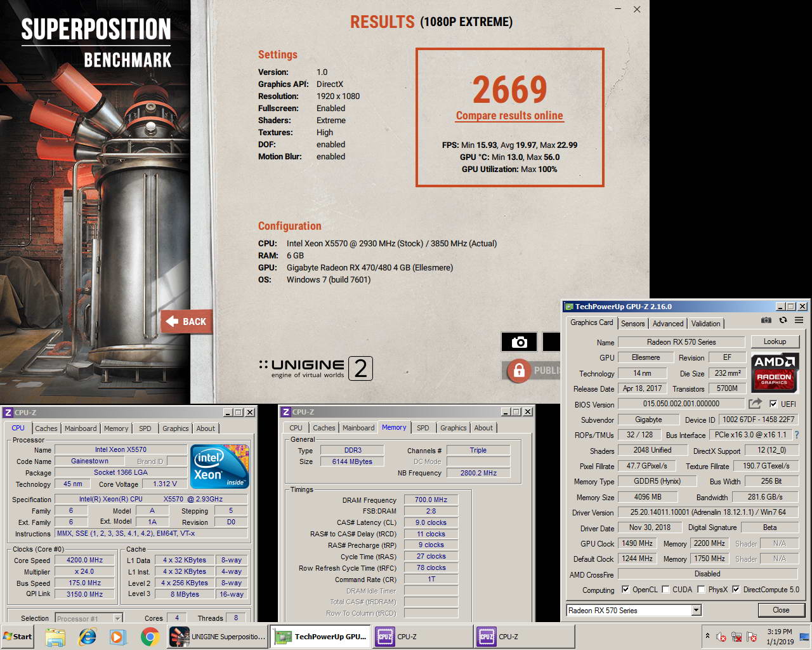This screenshot has height=650, width=812.
Task: Click the Show Desktop monitor icon
Action: click(x=804, y=637)
